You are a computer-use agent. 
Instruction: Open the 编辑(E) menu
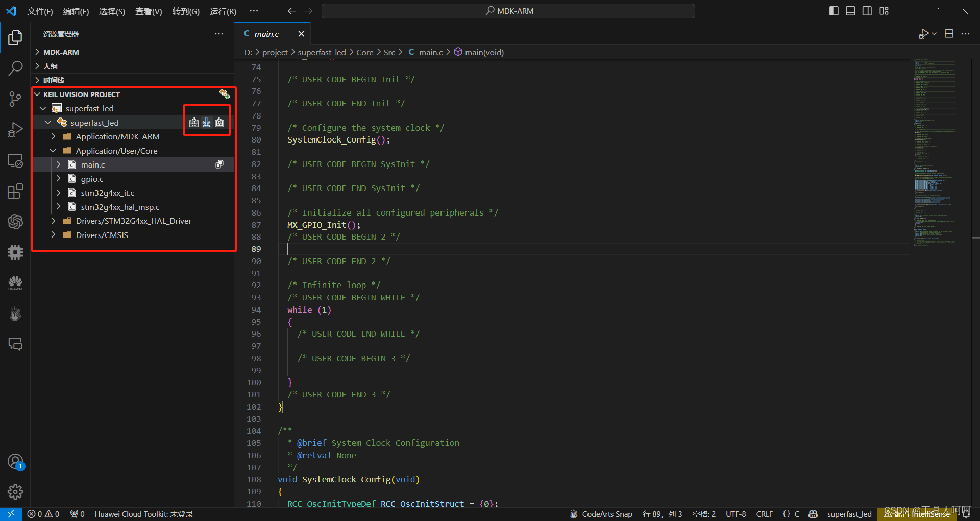(76, 11)
